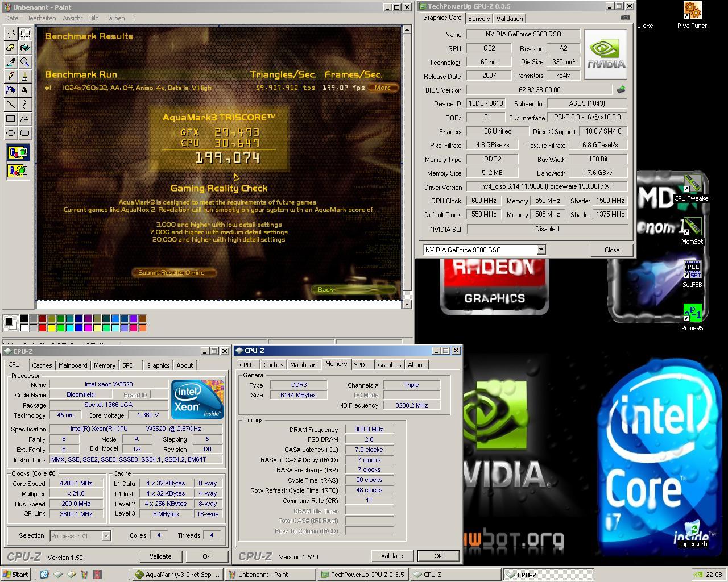Viewport: 728px width, 582px height.
Task: Switch to AquaMark taskbar button
Action: tap(177, 575)
